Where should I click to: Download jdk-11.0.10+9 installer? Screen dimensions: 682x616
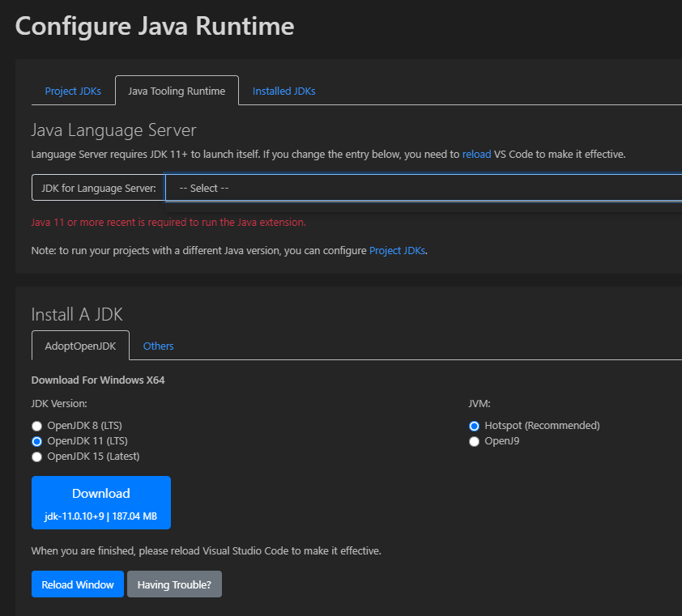101,503
